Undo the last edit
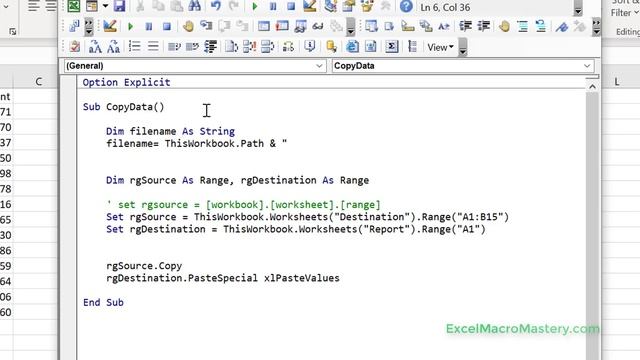Viewport: 640px width, 360px height. tap(216, 6)
